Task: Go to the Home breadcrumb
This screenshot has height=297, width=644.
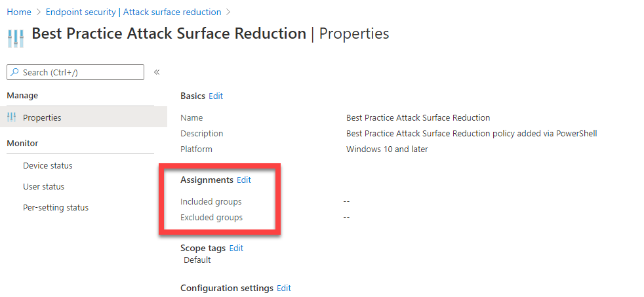Action: (x=19, y=12)
